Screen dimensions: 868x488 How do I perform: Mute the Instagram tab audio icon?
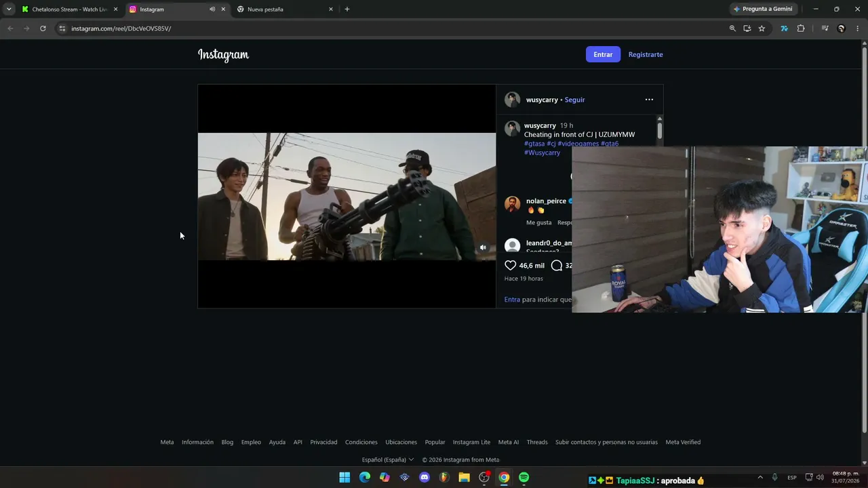(x=212, y=9)
